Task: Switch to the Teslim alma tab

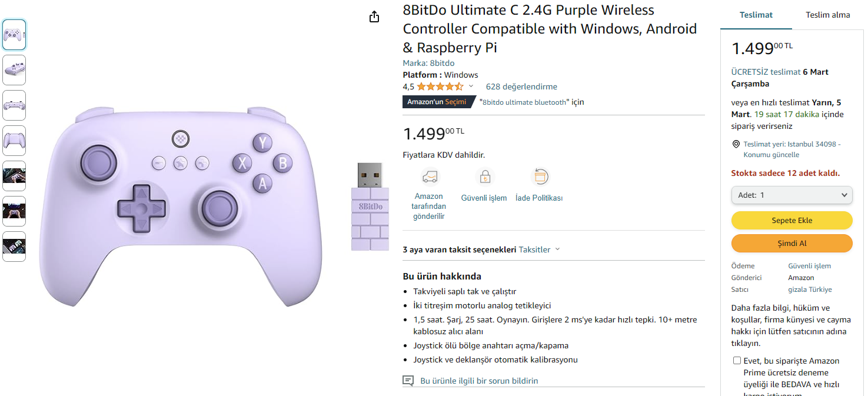Action: click(x=827, y=15)
